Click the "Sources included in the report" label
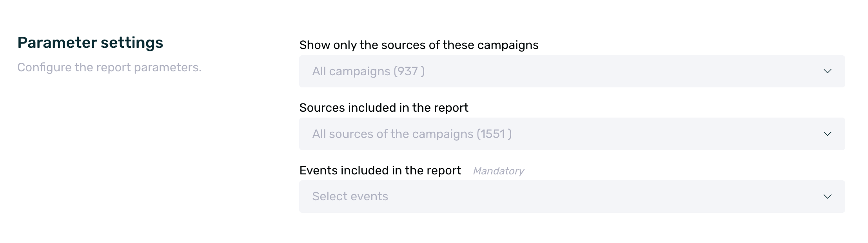The image size is (868, 243). click(x=383, y=108)
